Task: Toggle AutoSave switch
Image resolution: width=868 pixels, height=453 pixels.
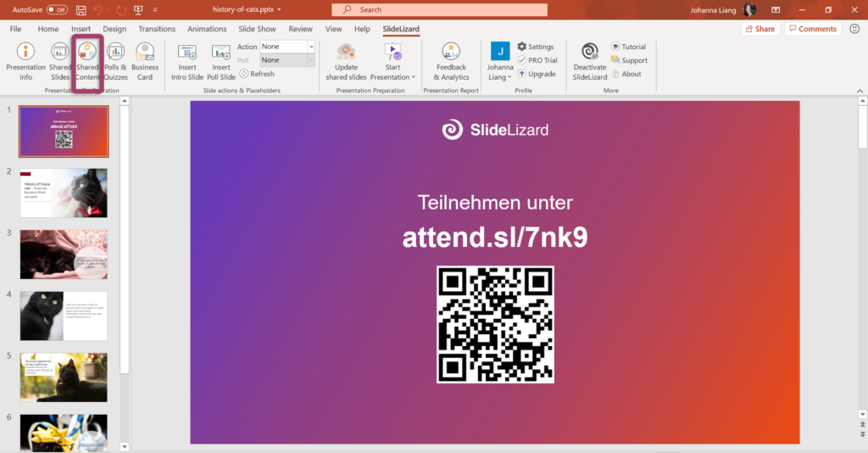Action: 57,9
